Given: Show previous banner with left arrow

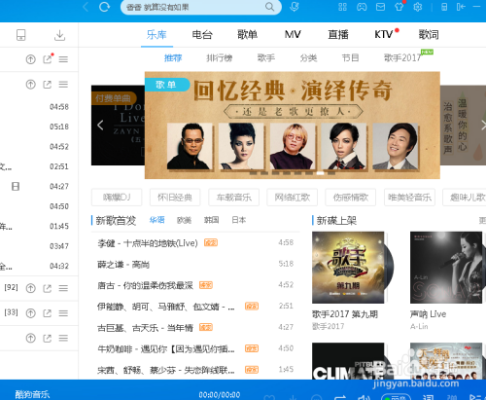Looking at the screenshot, I should (100, 125).
